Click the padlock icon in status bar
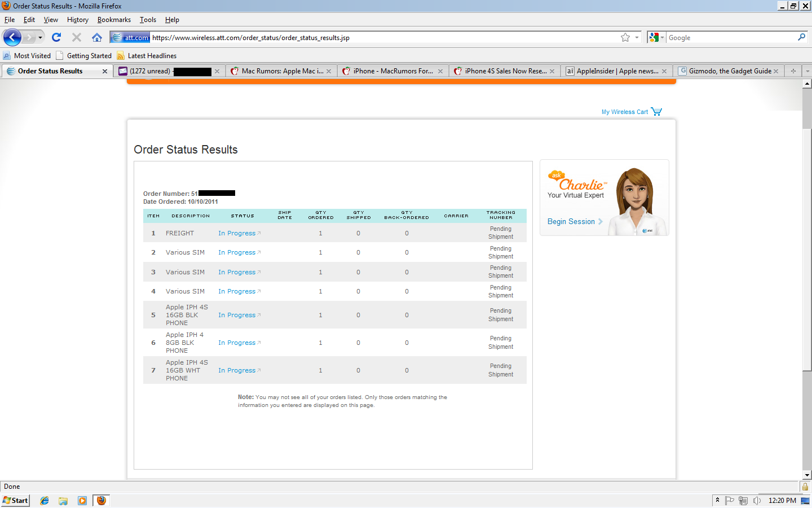Image resolution: width=812 pixels, height=508 pixels. pyautogui.click(x=805, y=487)
